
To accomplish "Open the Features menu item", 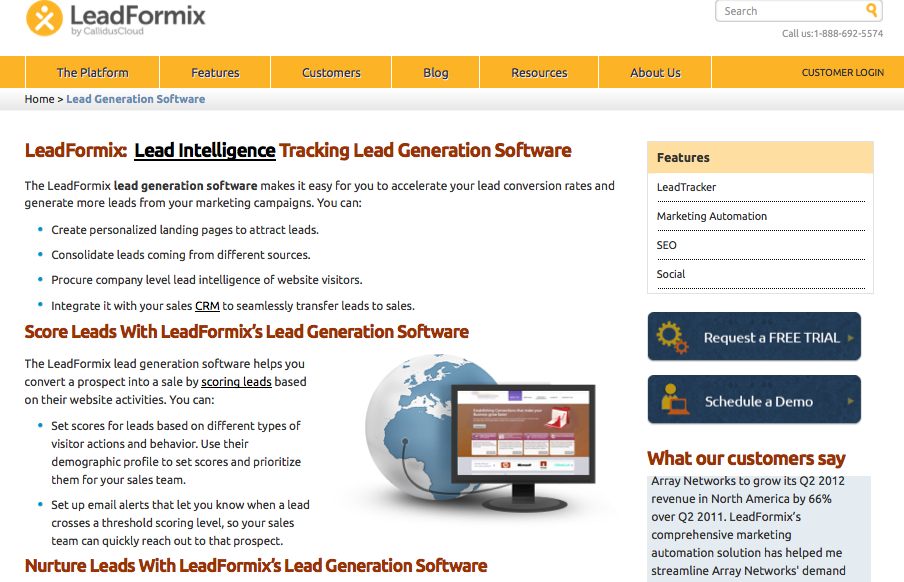I will click(215, 73).
